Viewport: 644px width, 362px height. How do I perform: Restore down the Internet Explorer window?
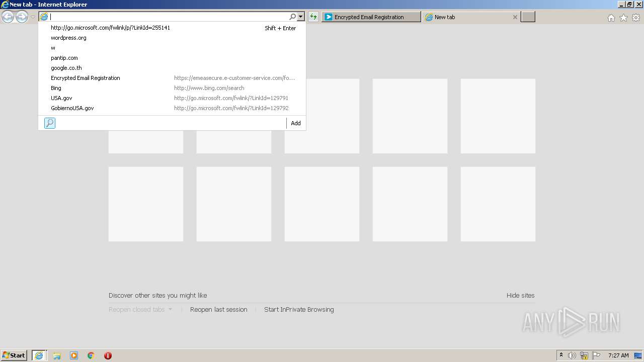[629, 4]
